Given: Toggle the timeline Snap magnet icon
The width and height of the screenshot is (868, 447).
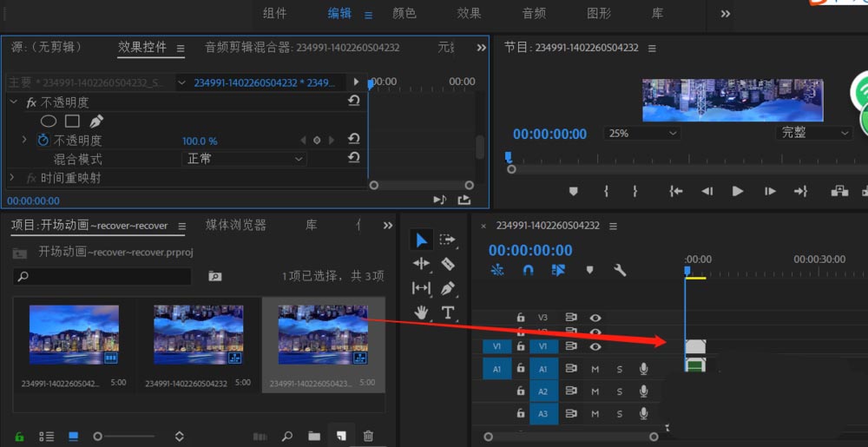Looking at the screenshot, I should (x=528, y=270).
